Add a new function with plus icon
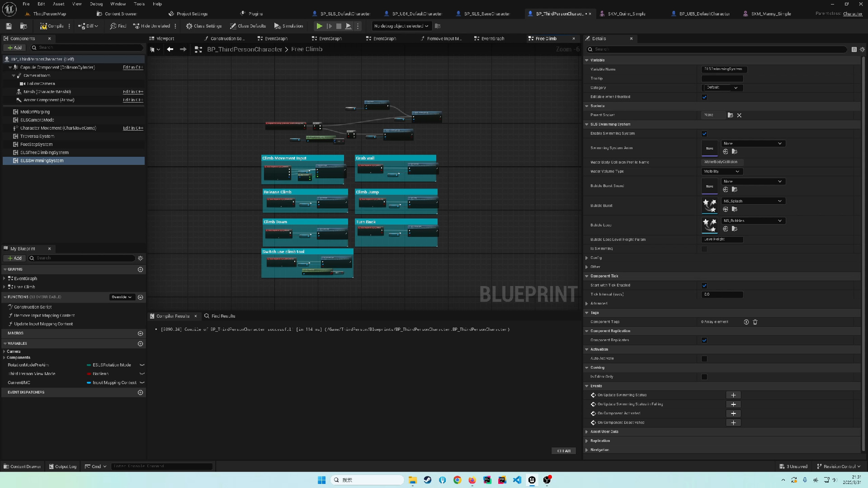This screenshot has width=868, height=488. (x=140, y=297)
